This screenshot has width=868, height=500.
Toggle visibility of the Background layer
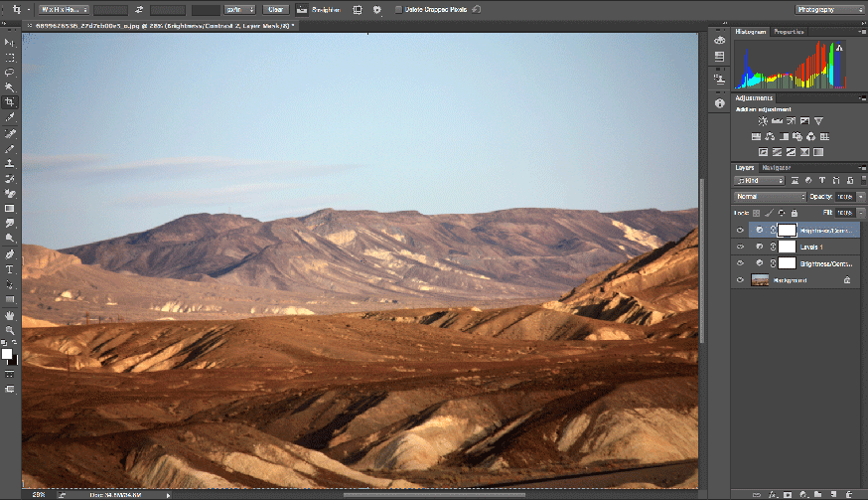[740, 280]
